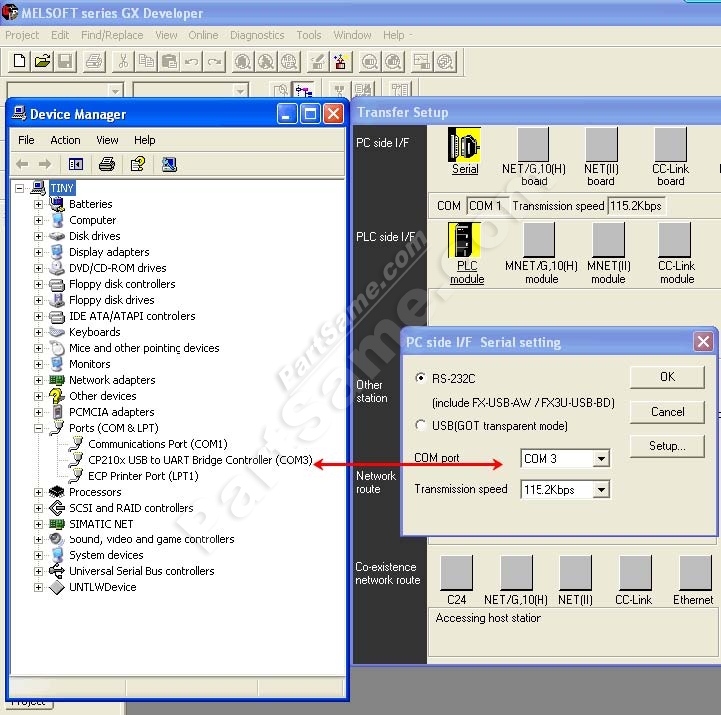Click the Paste clipboard icon
The height and width of the screenshot is (715, 721).
(x=169, y=61)
